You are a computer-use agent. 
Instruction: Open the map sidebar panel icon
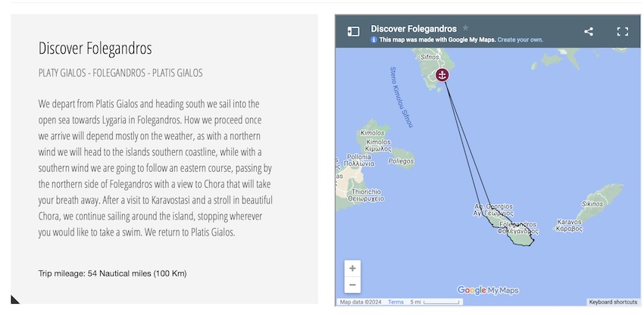353,32
